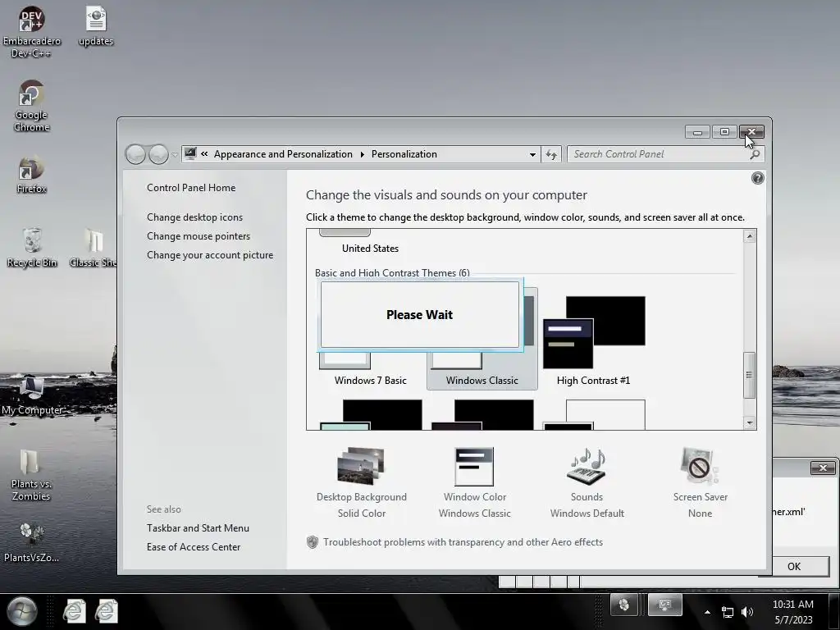Select the High Contrast #1 theme
This screenshot has width=840, height=630.
[x=594, y=340]
